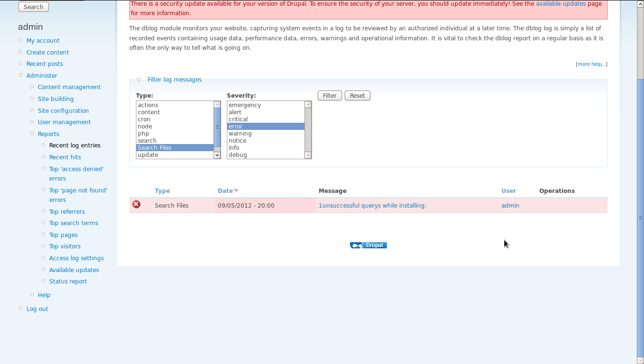The image size is (644, 364).
Task: Select 'php' in the Type list
Action: [x=143, y=134]
